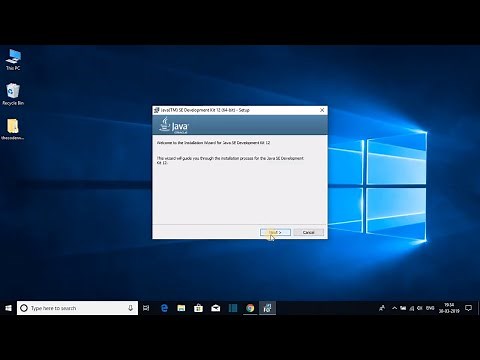Screen dimensions: 480x360
Task: Click the 'Type here to search' box
Action: point(77,308)
